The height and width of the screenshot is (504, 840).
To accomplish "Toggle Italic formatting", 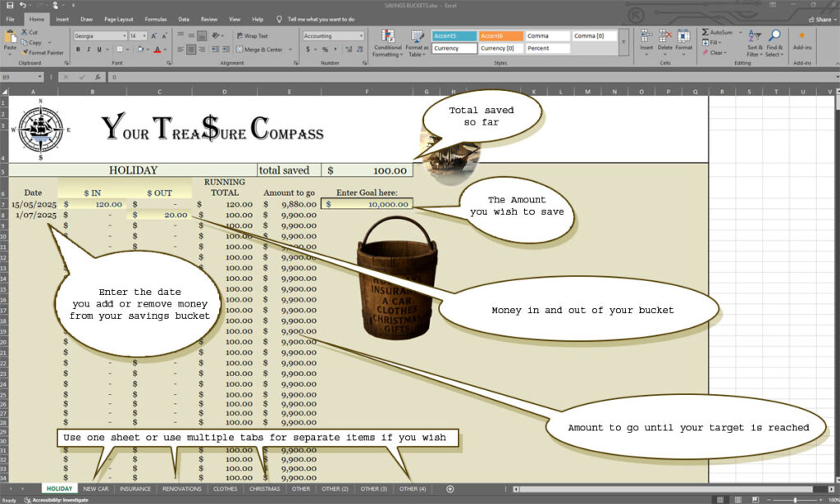I will (x=89, y=49).
